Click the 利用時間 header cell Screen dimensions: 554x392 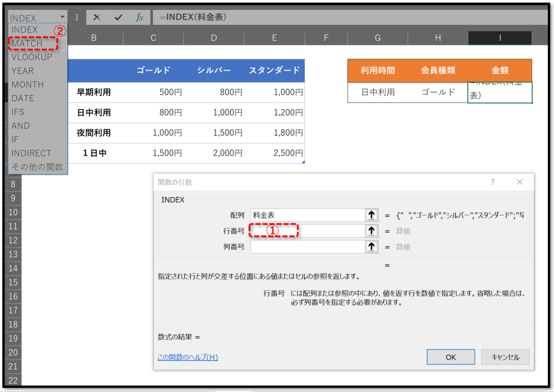click(x=378, y=71)
